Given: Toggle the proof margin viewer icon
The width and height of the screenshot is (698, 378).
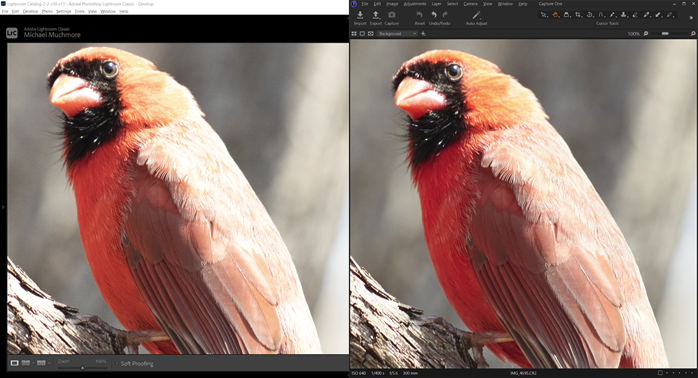Looking at the screenshot, I should [x=370, y=33].
